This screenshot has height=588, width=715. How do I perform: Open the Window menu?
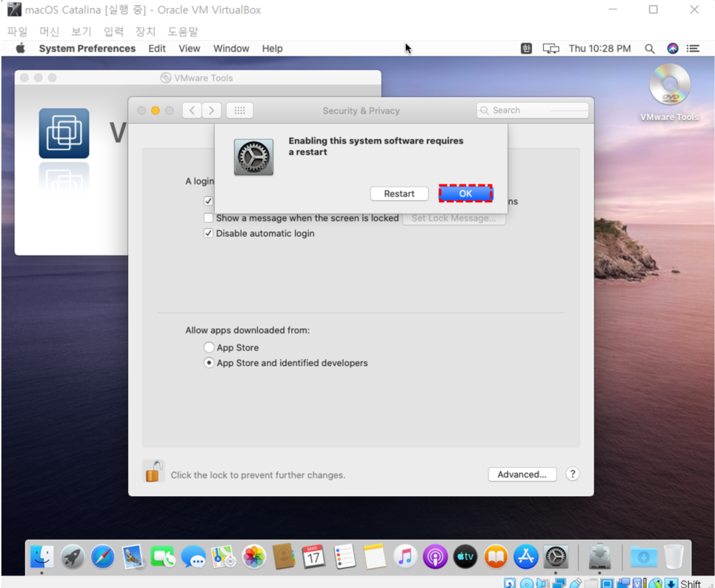[231, 48]
